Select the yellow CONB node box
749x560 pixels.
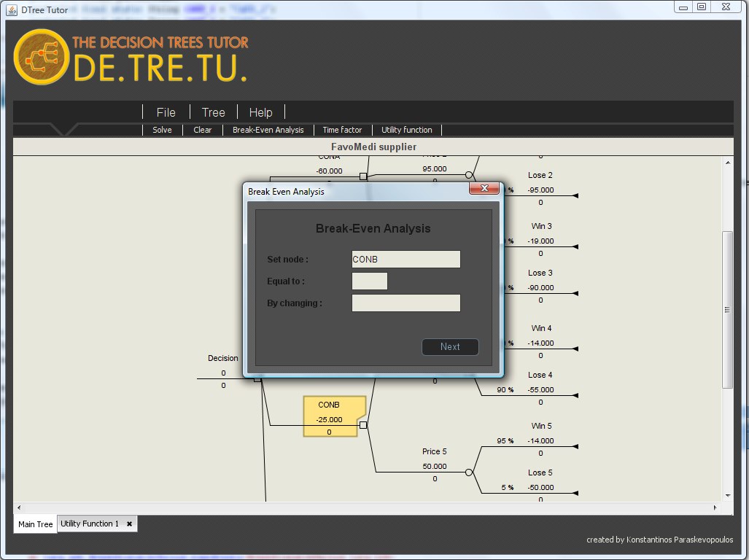point(330,416)
